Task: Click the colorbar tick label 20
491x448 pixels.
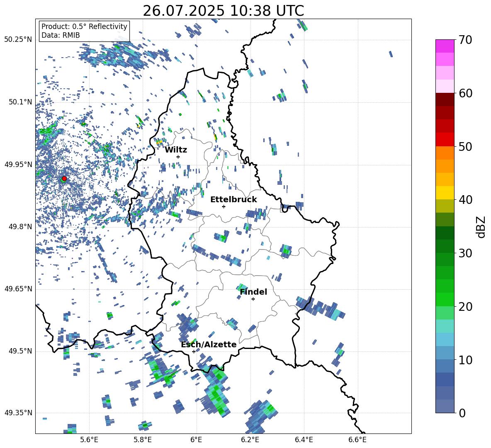Action: point(465,307)
